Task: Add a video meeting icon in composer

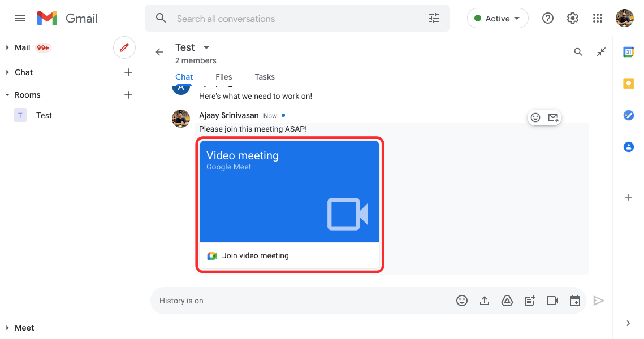Action: pyautogui.click(x=552, y=301)
